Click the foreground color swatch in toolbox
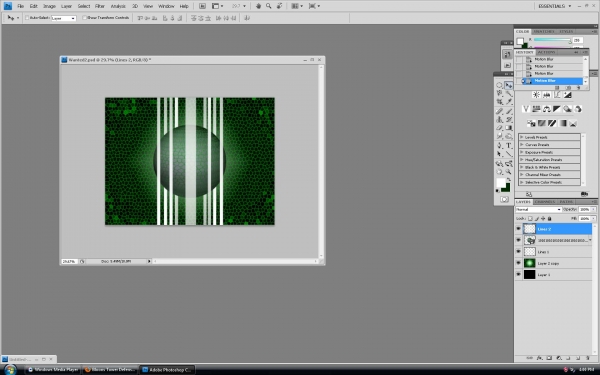Image resolution: width=600 pixels, height=375 pixels. tap(501, 183)
